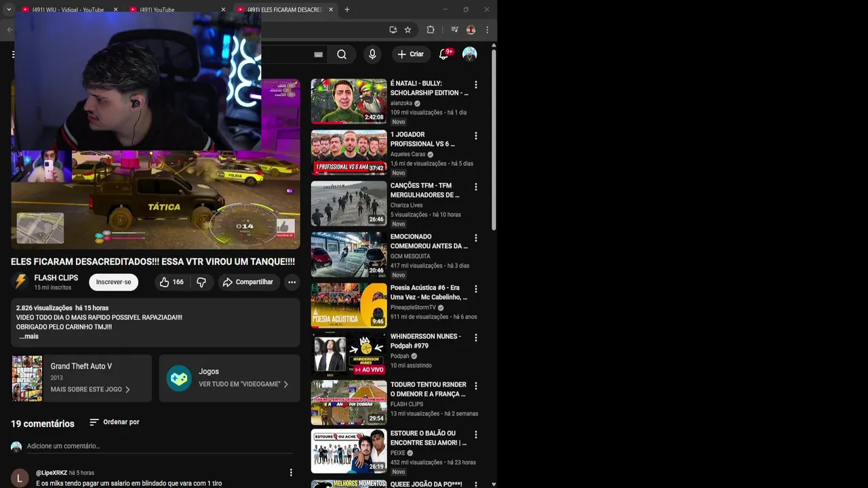
Task: Open options for EMOCIONADO COMEMOROU video
Action: coord(475,238)
